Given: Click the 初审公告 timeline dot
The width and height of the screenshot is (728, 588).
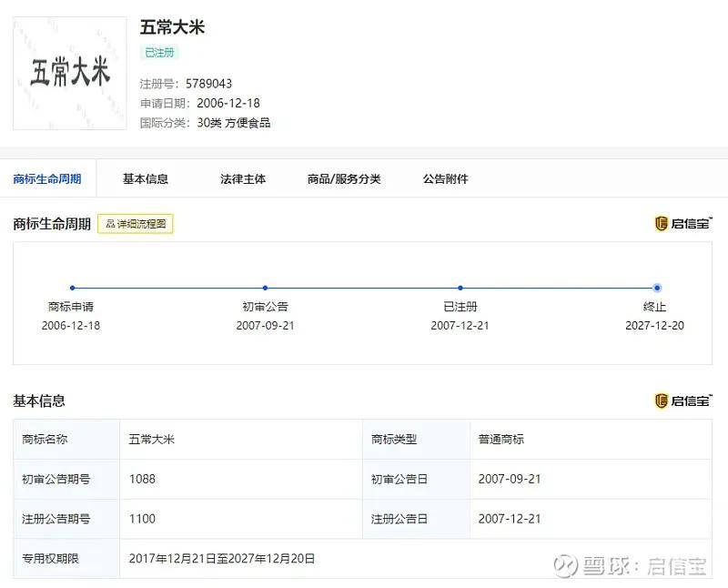Looking at the screenshot, I should (x=265, y=288).
